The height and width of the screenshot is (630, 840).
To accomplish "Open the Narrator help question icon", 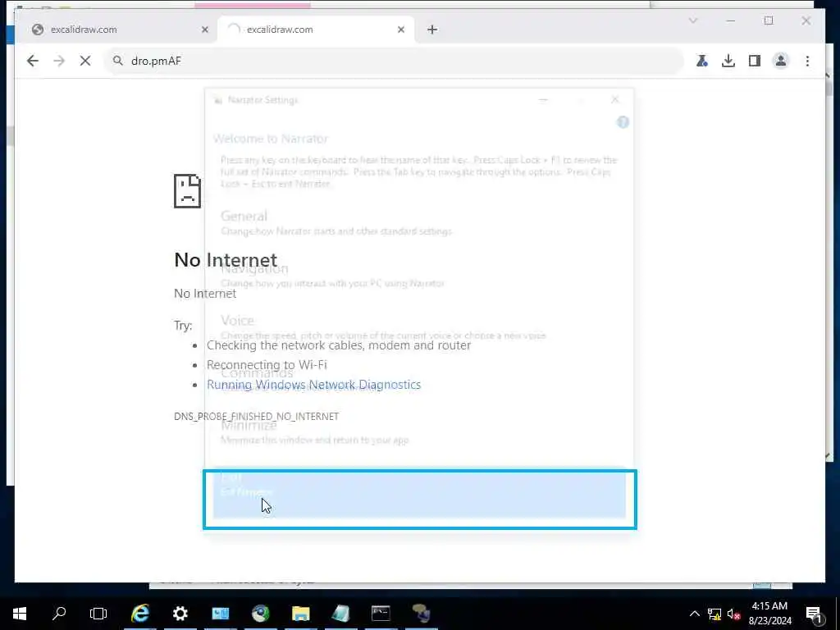I will (x=623, y=122).
